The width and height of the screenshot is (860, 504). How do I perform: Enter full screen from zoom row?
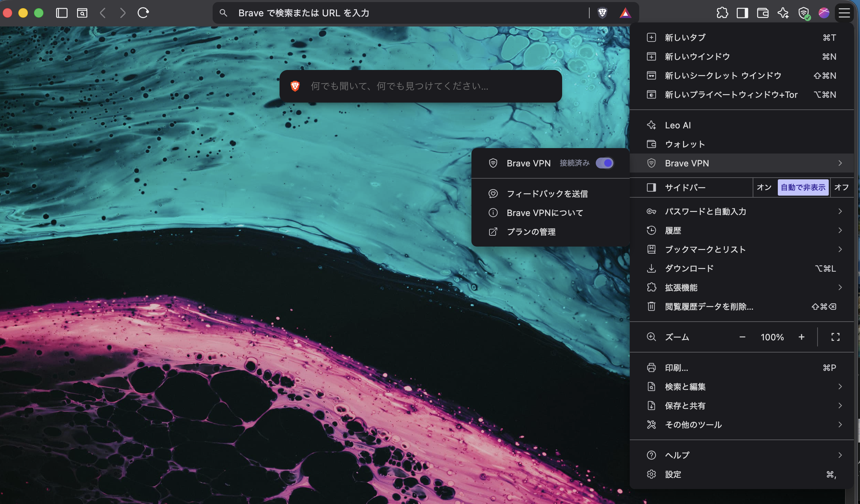836,337
